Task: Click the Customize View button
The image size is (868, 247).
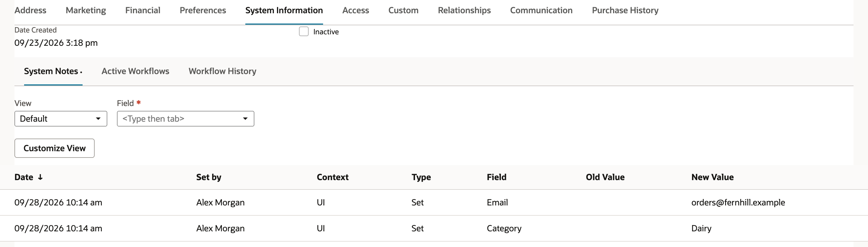Action: tap(54, 148)
